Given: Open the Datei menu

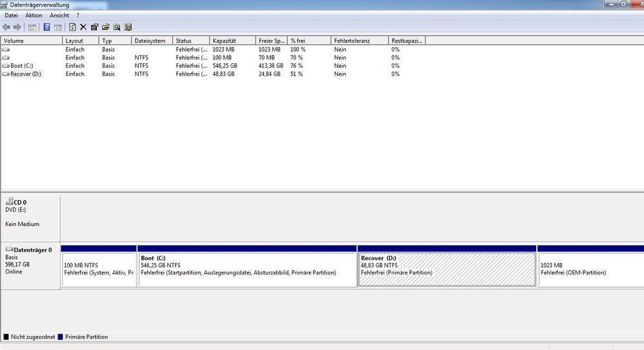Looking at the screenshot, I should 11,15.
